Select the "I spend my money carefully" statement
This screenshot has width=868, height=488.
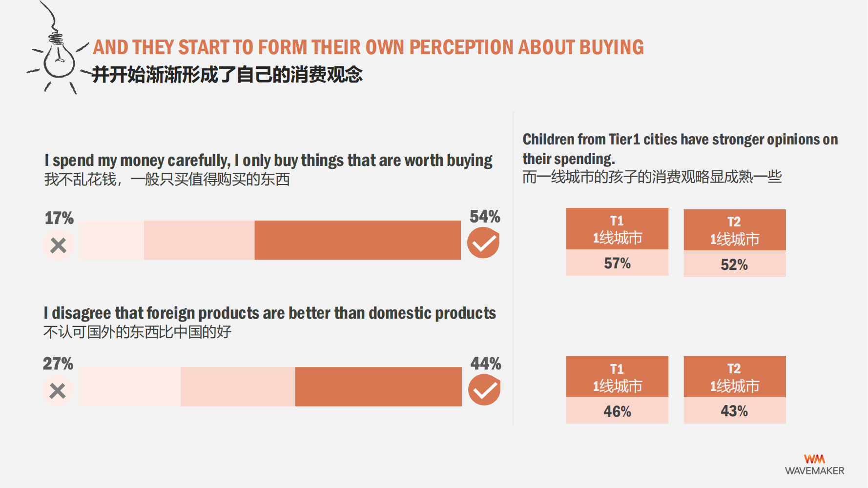coord(268,161)
